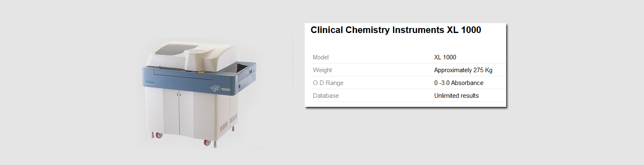Click the Unlimited results value
This screenshot has width=644, height=165.
click(x=456, y=96)
